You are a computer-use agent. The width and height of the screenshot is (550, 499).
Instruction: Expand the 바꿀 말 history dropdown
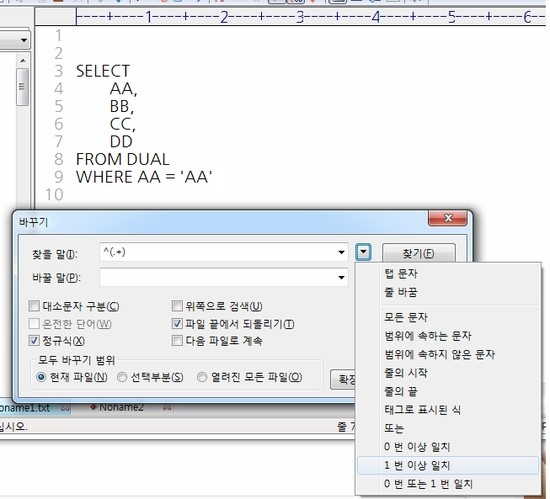[341, 278]
